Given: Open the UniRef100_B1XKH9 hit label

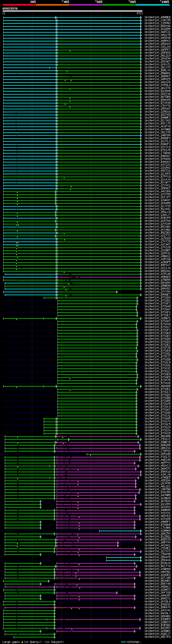Looking at the screenshot, I should (x=157, y=91).
